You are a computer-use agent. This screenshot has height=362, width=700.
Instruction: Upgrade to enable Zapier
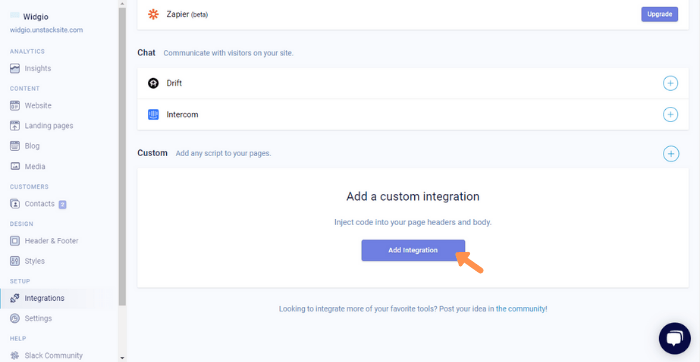[x=659, y=14]
